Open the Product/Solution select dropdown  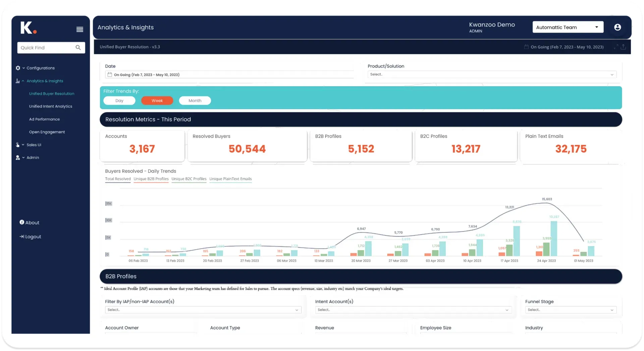(492, 74)
